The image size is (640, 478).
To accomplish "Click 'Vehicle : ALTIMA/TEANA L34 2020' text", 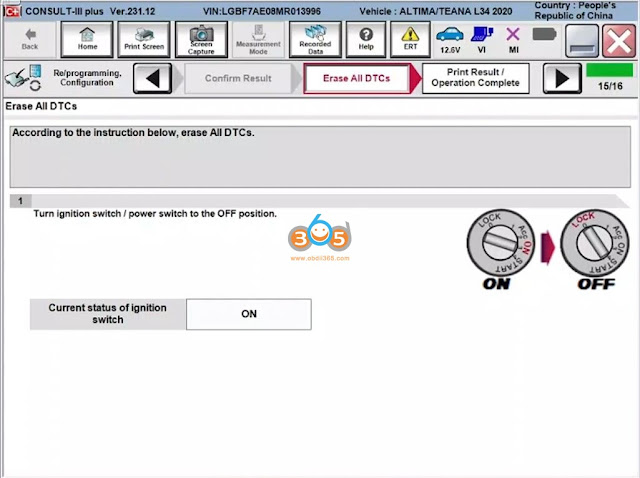I will (x=436, y=11).
